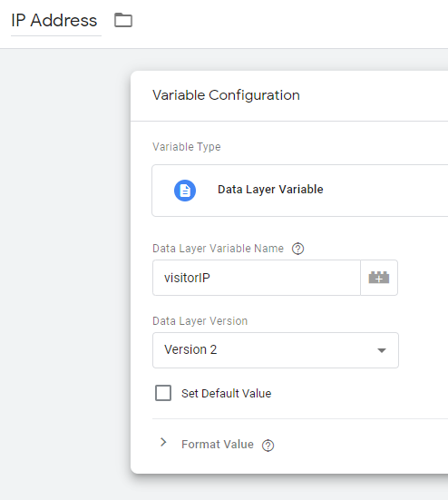Enable the Set Default Value checkbox

pyautogui.click(x=163, y=393)
